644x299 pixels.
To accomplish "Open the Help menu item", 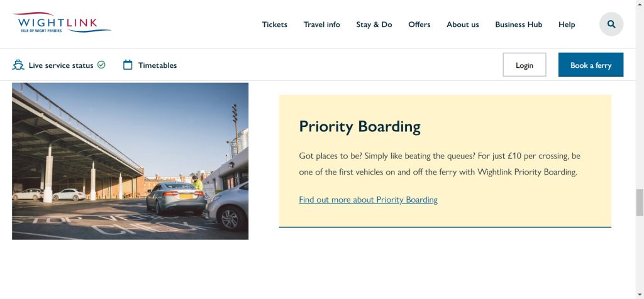I will [567, 24].
